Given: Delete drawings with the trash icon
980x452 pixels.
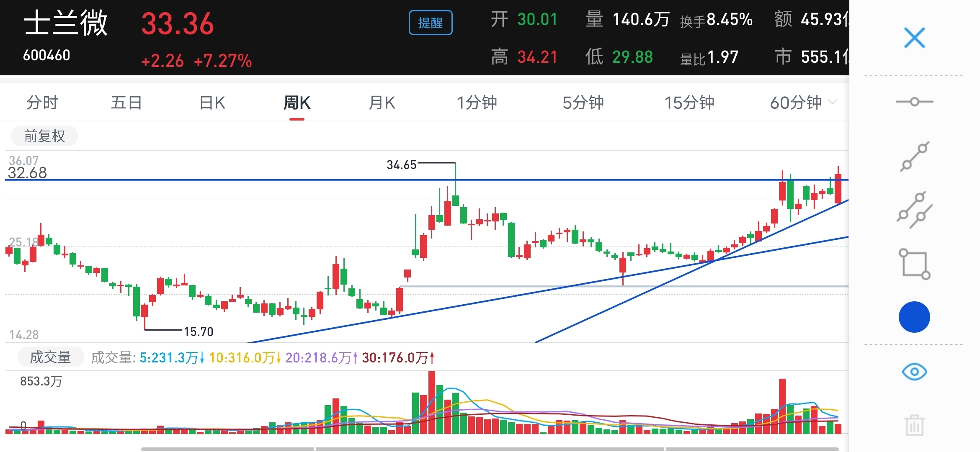Looking at the screenshot, I should point(914,425).
